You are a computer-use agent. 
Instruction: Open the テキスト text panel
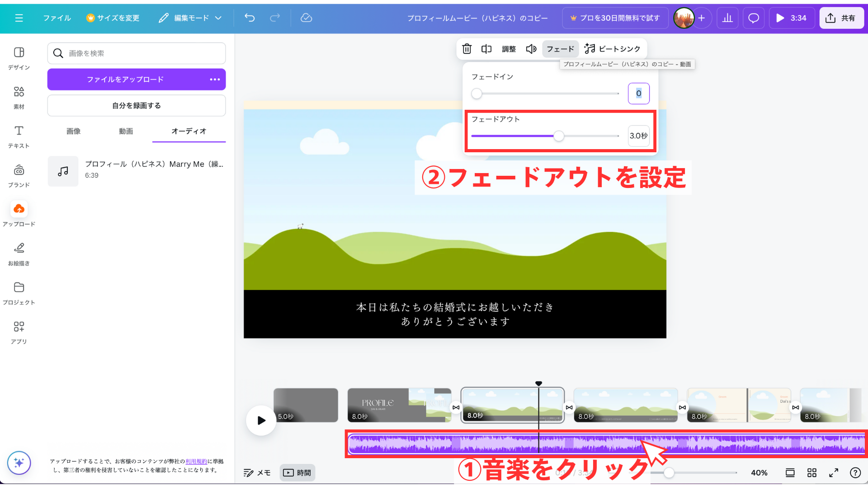pos(19,137)
